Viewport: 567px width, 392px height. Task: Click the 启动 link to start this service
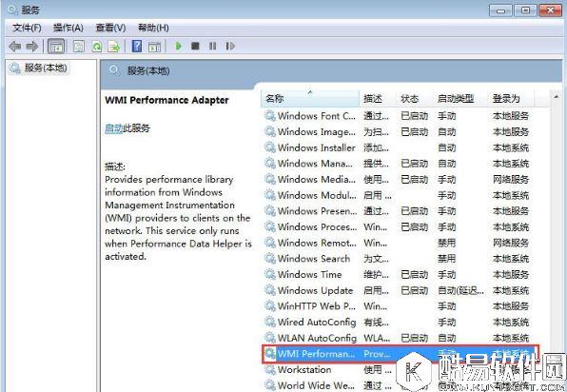[114, 128]
